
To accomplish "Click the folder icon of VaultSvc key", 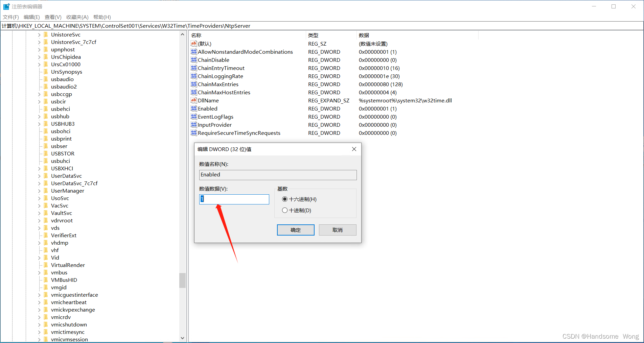I will tap(46, 213).
